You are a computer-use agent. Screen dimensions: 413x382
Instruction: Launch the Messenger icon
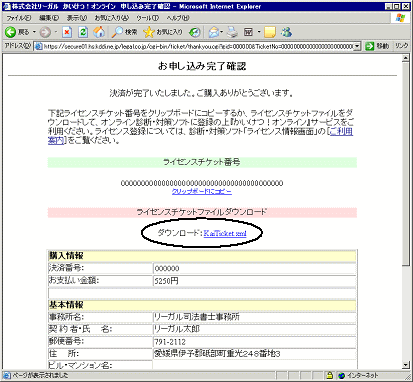(x=286, y=32)
